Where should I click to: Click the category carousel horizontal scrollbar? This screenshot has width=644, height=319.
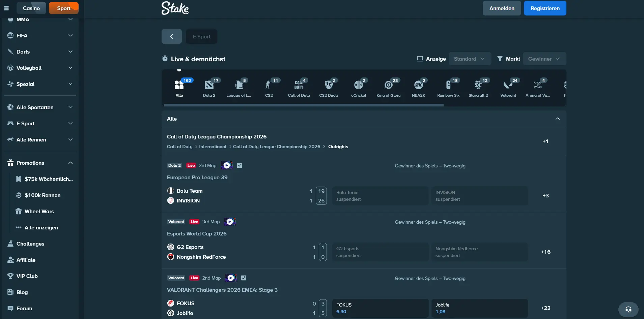304,105
